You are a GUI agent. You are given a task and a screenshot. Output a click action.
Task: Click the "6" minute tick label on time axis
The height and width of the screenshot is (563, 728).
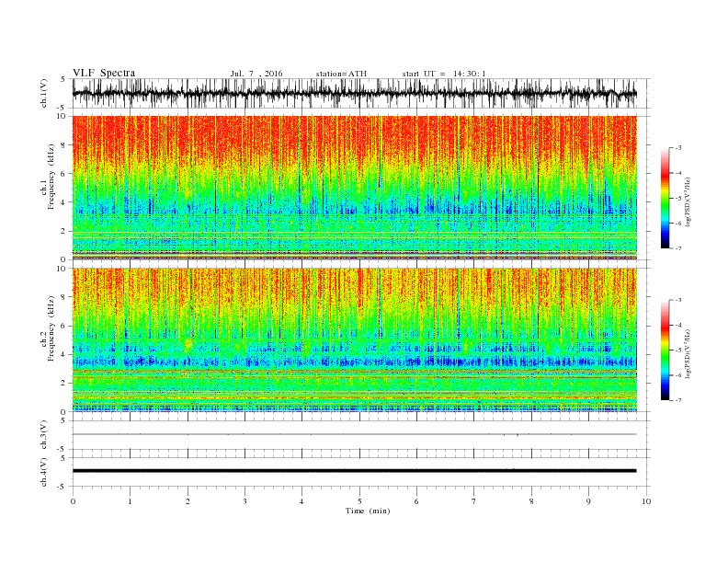[x=416, y=501]
